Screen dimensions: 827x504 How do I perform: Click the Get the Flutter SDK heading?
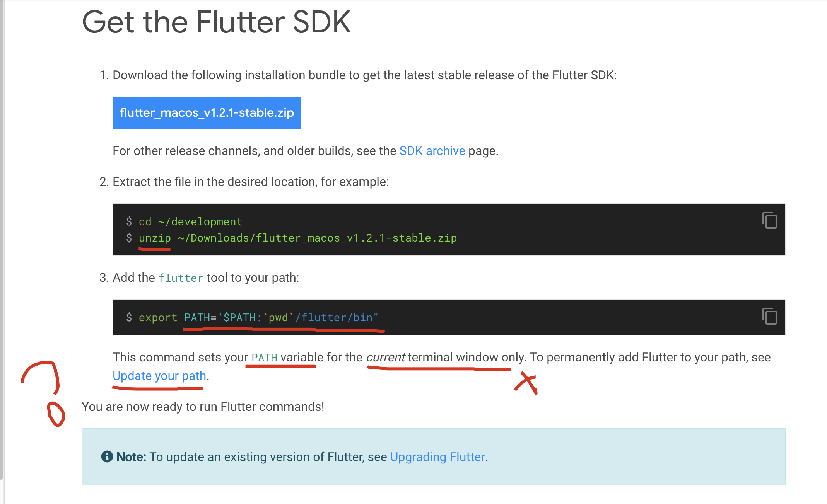[x=216, y=22]
